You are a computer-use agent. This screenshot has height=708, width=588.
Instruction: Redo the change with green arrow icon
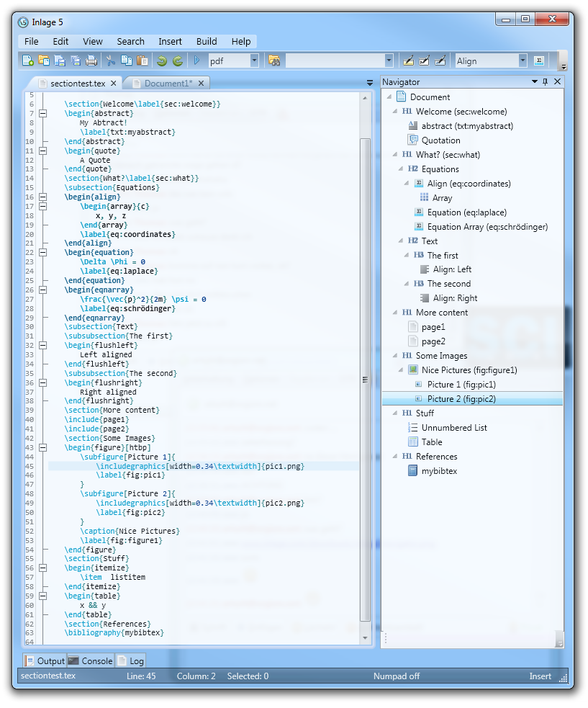pyautogui.click(x=178, y=61)
